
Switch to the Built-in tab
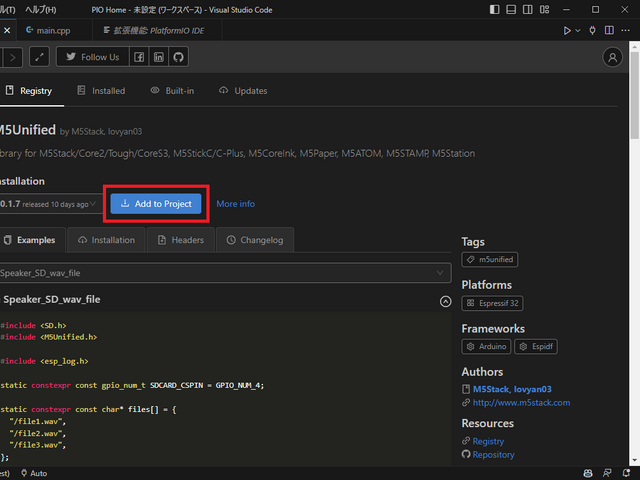pos(172,91)
